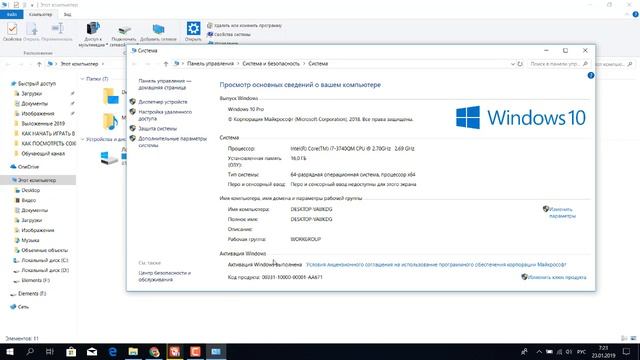Click Свойства системы in Explorer ribbon
Screen dimensions: 640x360
click(229, 34)
